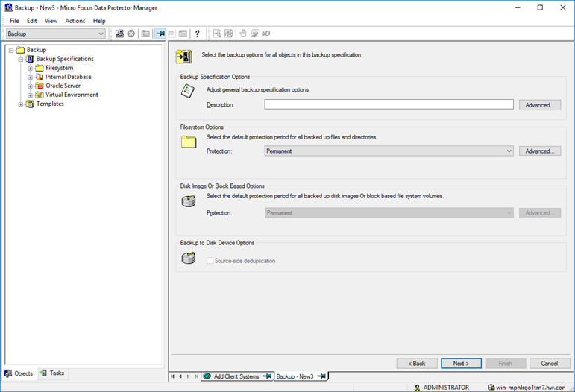Click the grayed calendar-like toolbar icon
This screenshot has width=575, height=392.
pyautogui.click(x=183, y=34)
